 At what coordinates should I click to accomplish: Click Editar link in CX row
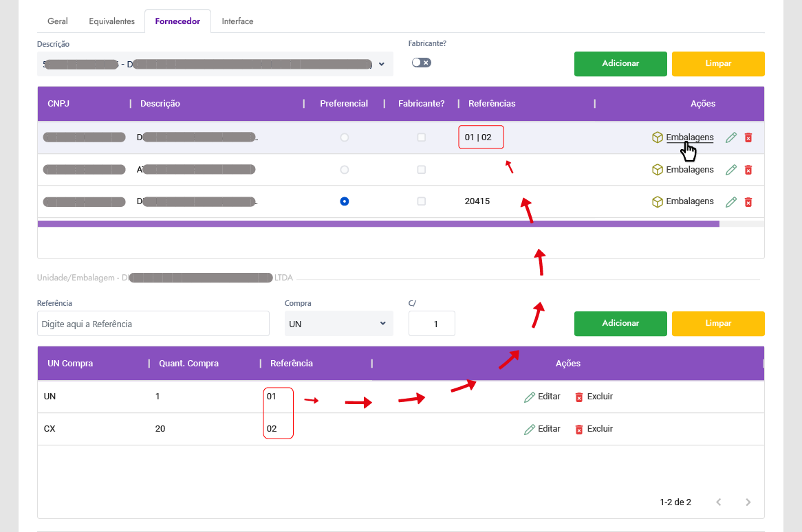[549, 429]
